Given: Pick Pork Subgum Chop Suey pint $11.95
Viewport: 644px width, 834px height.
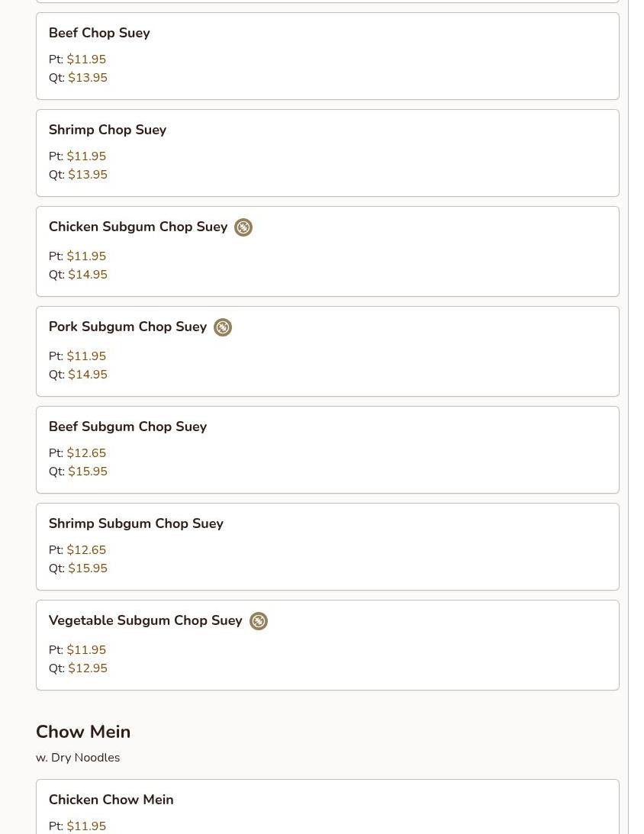Looking at the screenshot, I should [86, 356].
